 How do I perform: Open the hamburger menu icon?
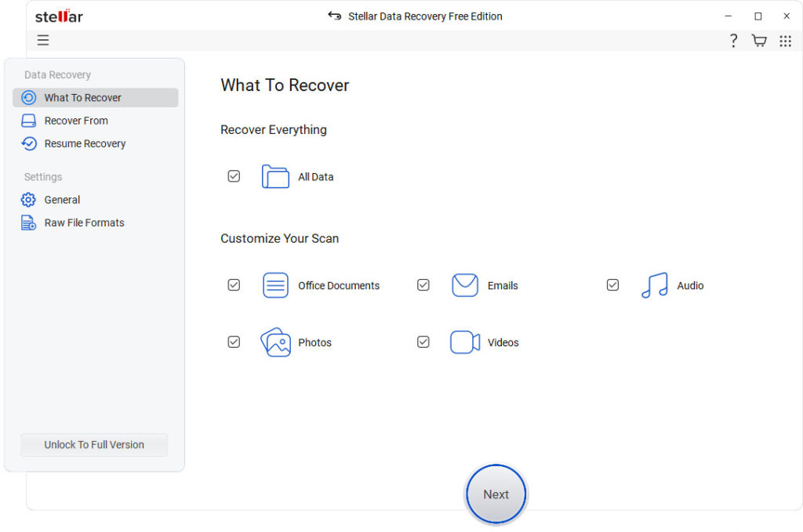tap(43, 41)
